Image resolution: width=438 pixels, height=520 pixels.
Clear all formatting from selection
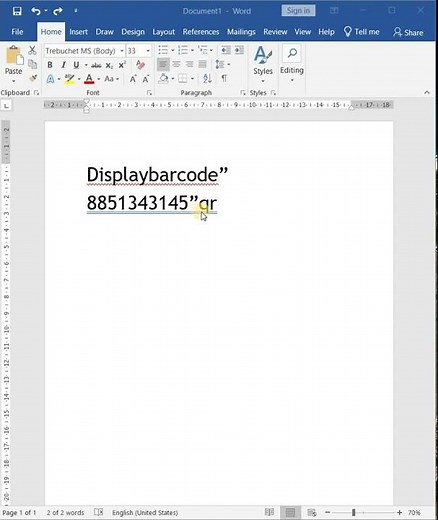[140, 64]
